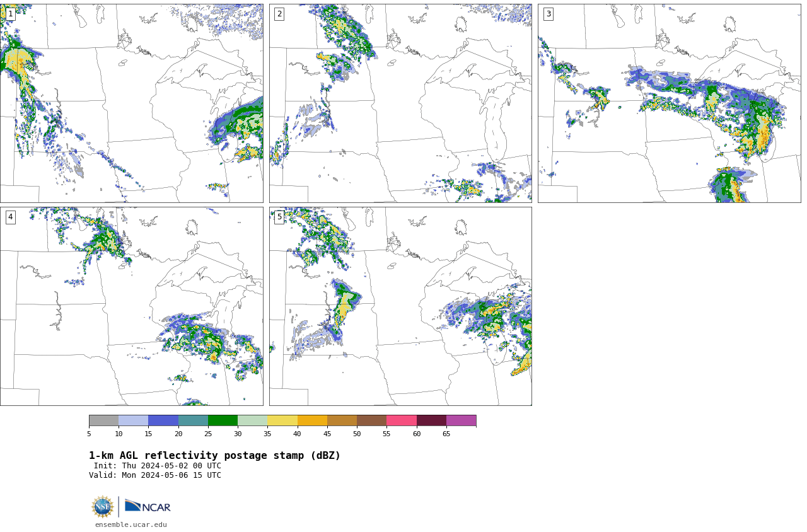Screen dimensions: 807x532
Task: Click the panel number 2 label box
Action: 279,14
